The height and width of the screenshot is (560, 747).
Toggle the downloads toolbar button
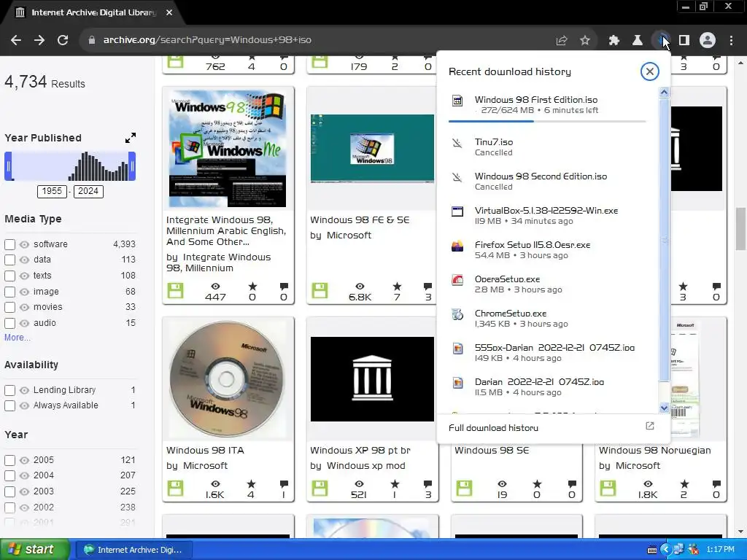click(661, 41)
